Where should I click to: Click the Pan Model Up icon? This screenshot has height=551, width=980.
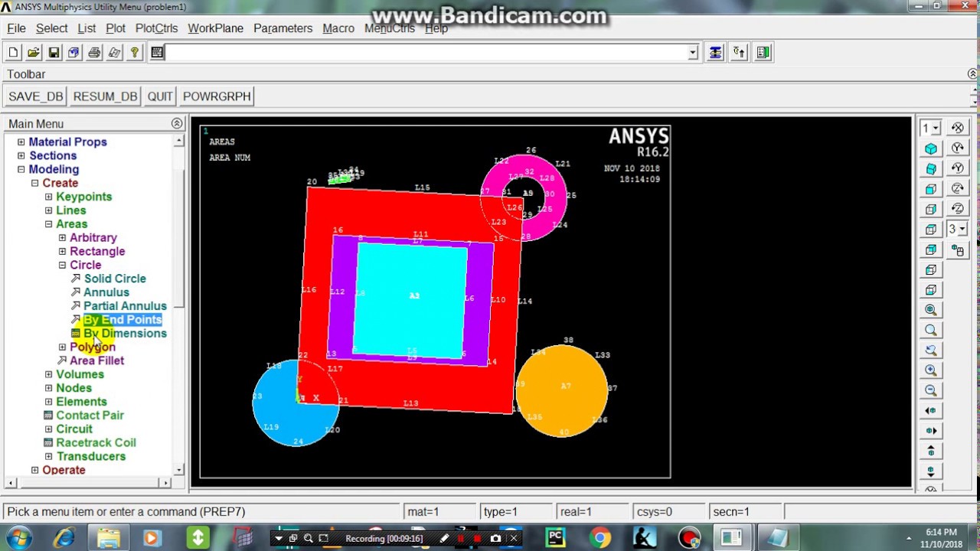click(931, 450)
